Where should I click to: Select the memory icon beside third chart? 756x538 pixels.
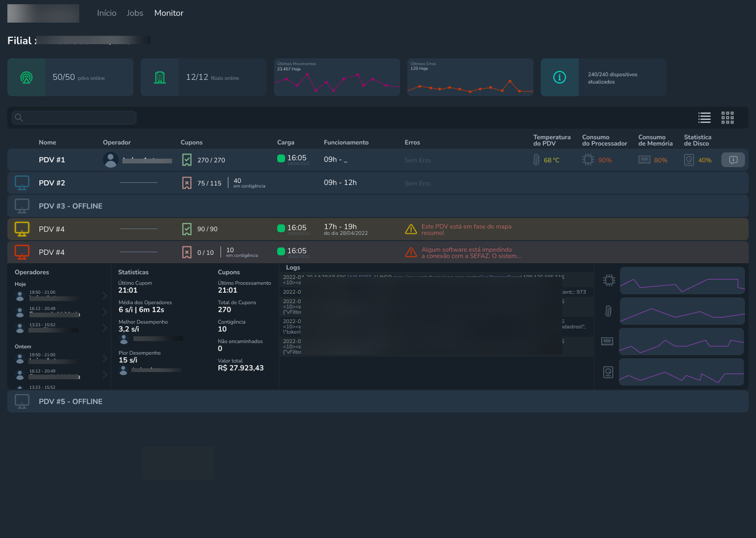point(607,342)
